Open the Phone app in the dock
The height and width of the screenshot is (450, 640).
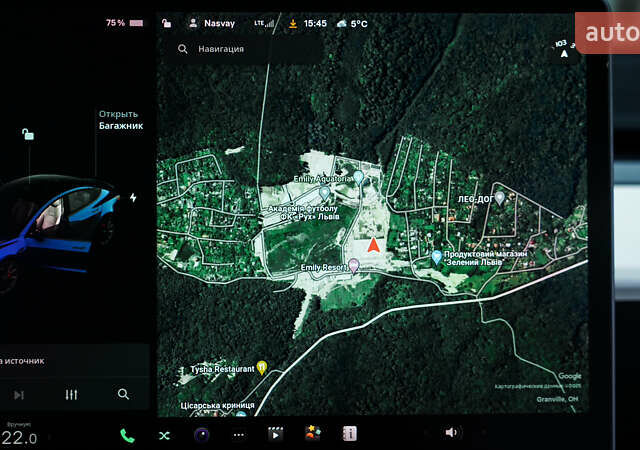tap(127, 435)
